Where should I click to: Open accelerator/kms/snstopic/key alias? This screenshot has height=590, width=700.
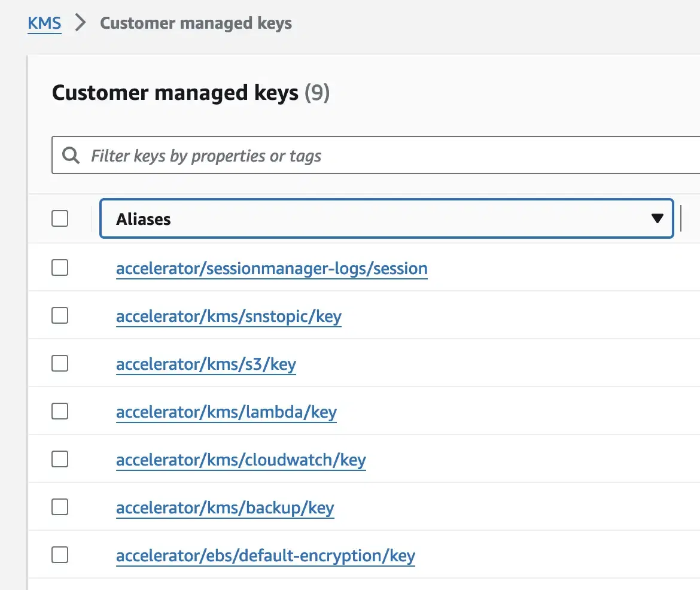pyautogui.click(x=229, y=316)
